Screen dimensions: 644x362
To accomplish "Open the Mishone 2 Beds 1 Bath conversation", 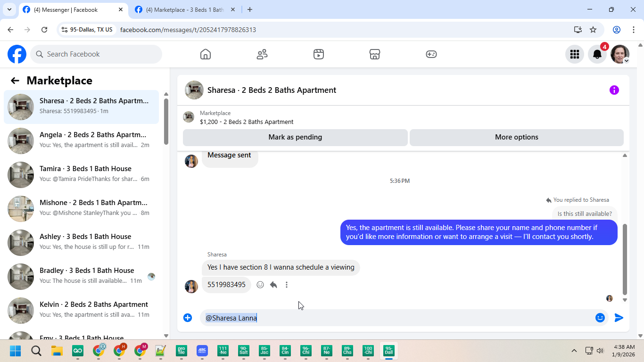I will tap(82, 209).
